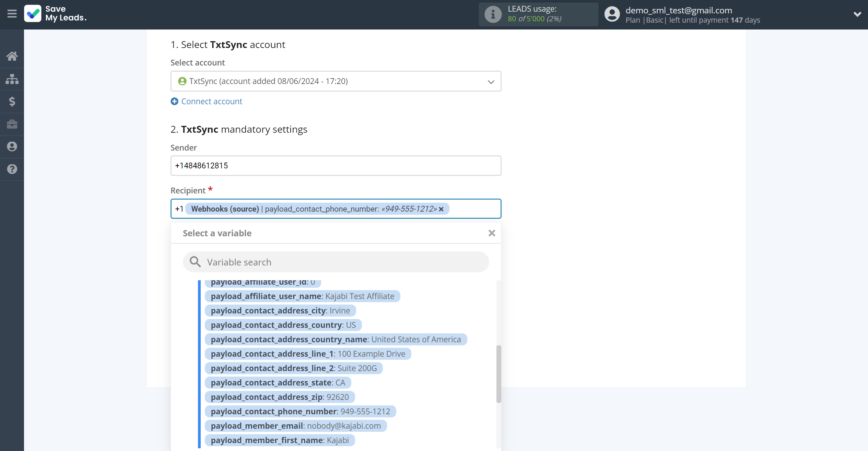Open the help question mark icon
Screen dimensions: 868x451
(x=12, y=169)
